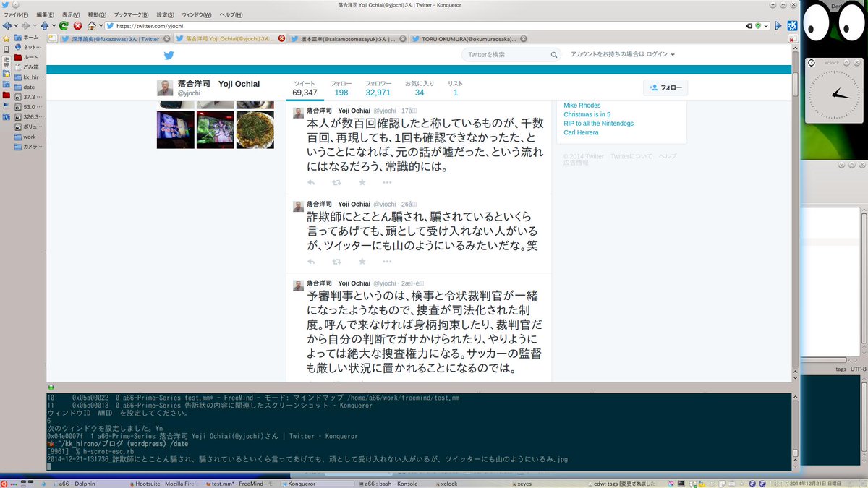This screenshot has width=868, height=488.
Task: Open お気に入り 34 favorites
Action: point(420,88)
